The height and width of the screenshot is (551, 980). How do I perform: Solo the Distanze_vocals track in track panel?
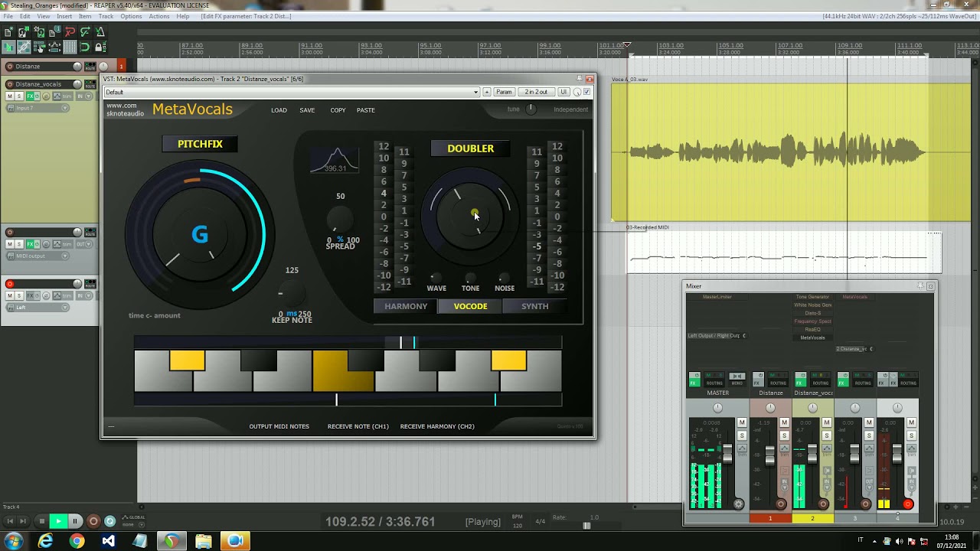(19, 96)
